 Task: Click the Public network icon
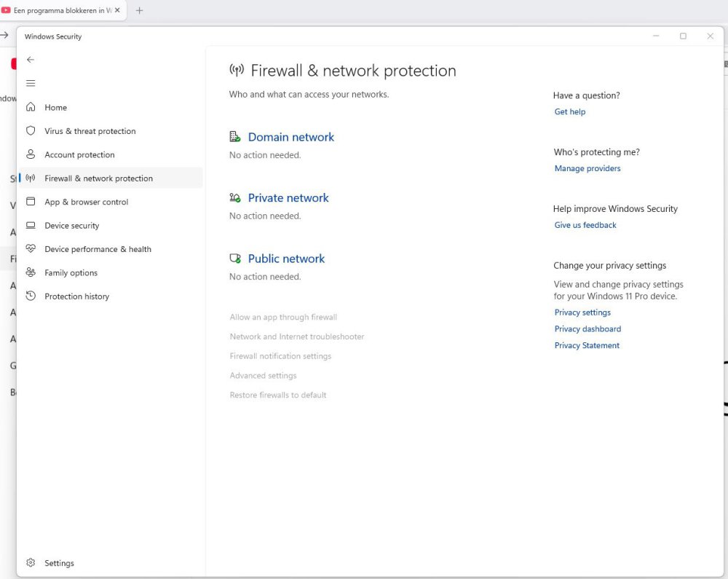click(235, 258)
